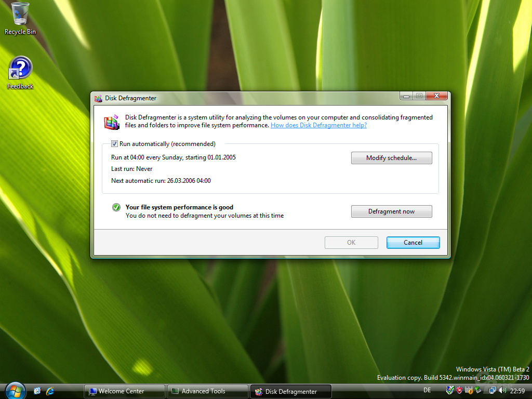Open the Feedback desktop shortcut
The width and height of the screenshot is (532, 399).
tap(20, 73)
